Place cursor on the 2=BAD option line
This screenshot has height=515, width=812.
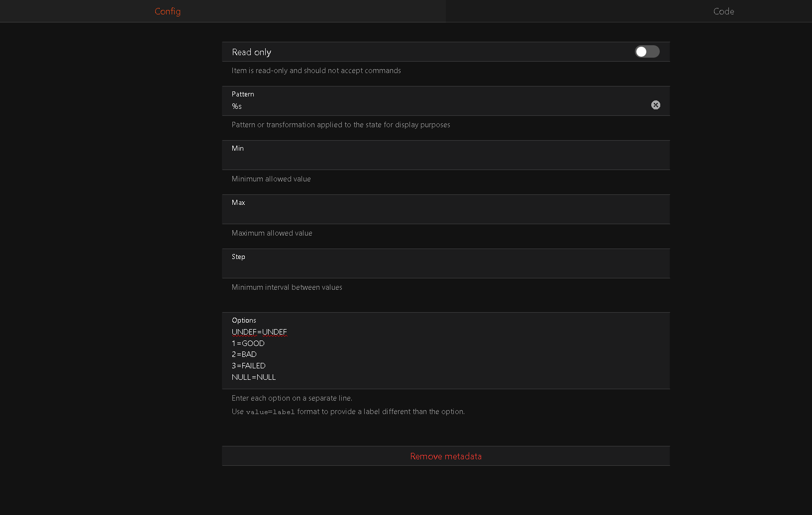click(x=244, y=354)
